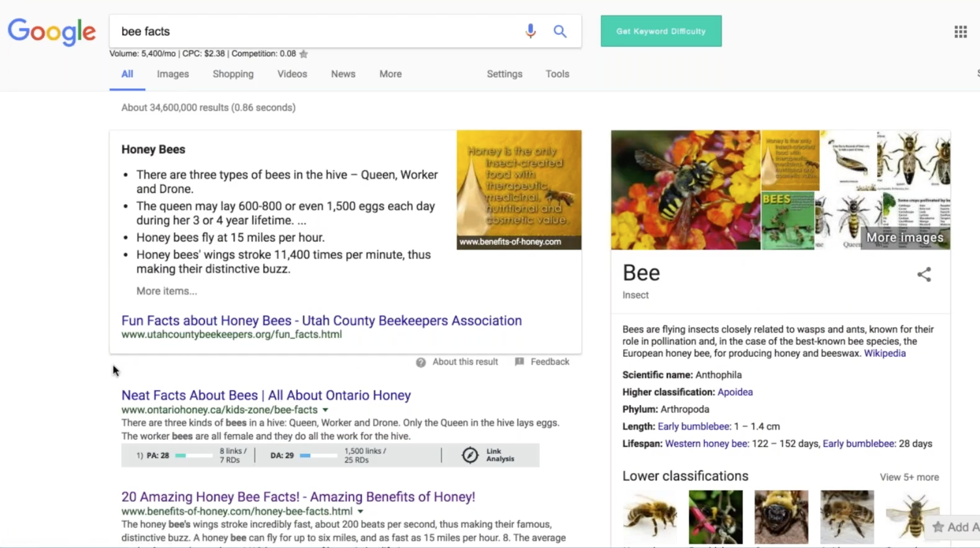The image size is (980, 548).
Task: Open Fun Facts about Honey Bees link
Action: [x=322, y=321]
